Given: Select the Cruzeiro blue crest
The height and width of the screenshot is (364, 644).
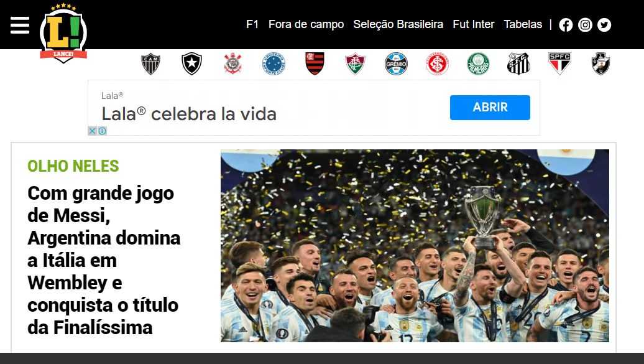Looking at the screenshot, I should 274,63.
